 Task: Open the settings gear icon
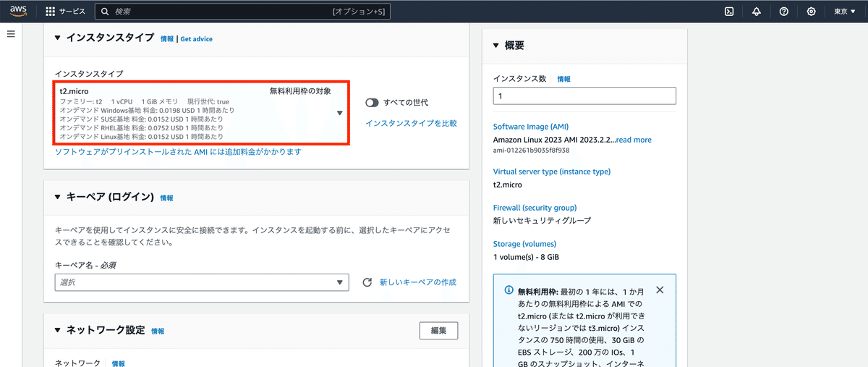pyautogui.click(x=812, y=12)
